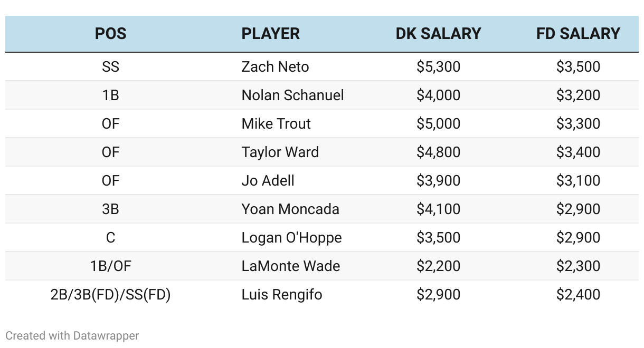Select player name Zach Neto
The height and width of the screenshot is (348, 644).
coord(275,67)
